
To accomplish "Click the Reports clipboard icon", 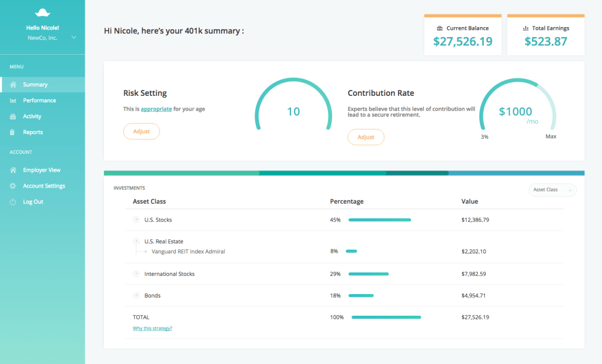I will coord(13,132).
